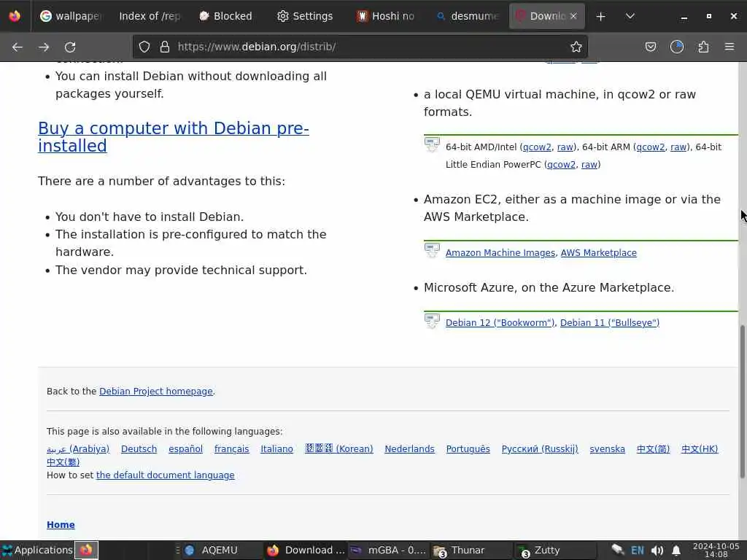
Task: Save page to Pocket
Action: click(x=650, y=47)
